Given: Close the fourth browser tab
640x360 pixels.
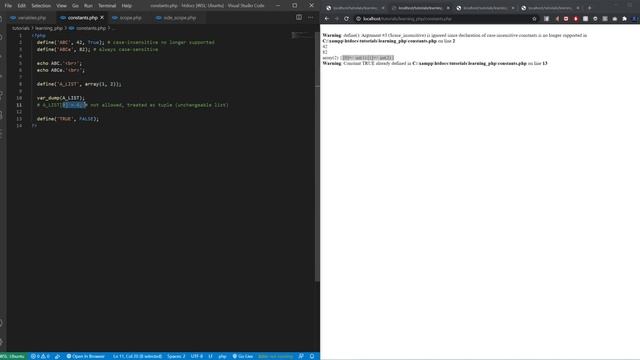Looking at the screenshot, I should pos(578,8).
